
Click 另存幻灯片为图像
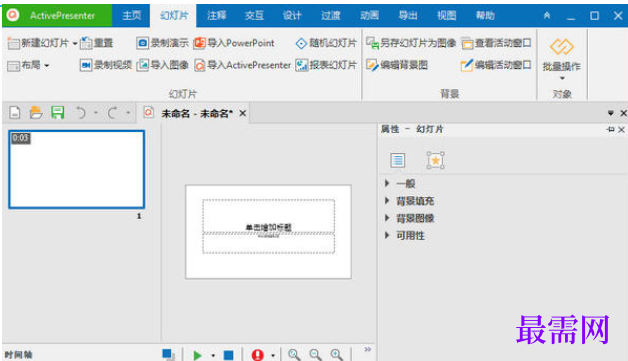(x=411, y=43)
